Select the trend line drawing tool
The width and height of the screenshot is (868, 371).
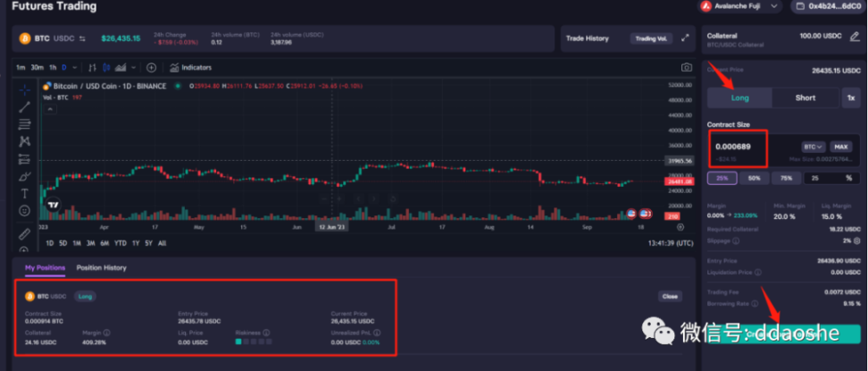24,106
